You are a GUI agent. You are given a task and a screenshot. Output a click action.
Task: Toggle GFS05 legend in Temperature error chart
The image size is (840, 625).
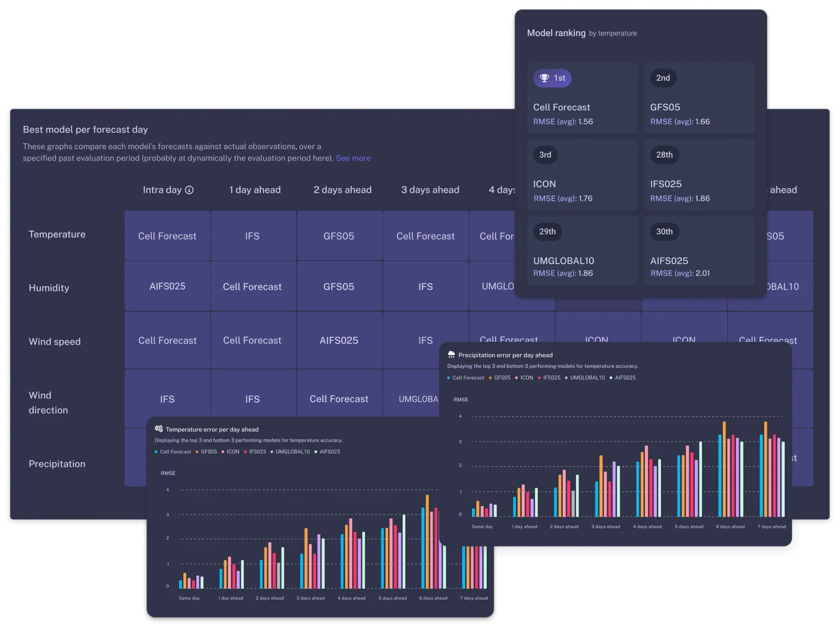click(x=206, y=451)
